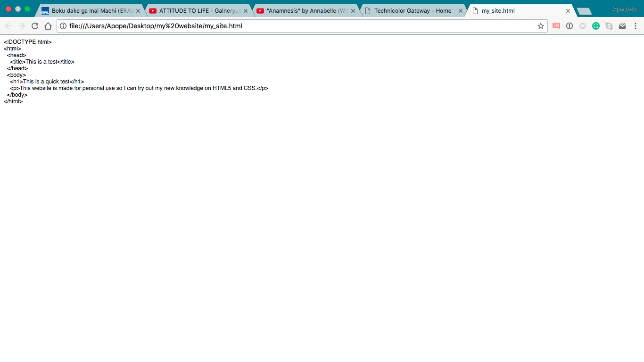Select the my_site.html tab
Image resolution: width=644 pixels, height=362 pixels.
point(521,10)
